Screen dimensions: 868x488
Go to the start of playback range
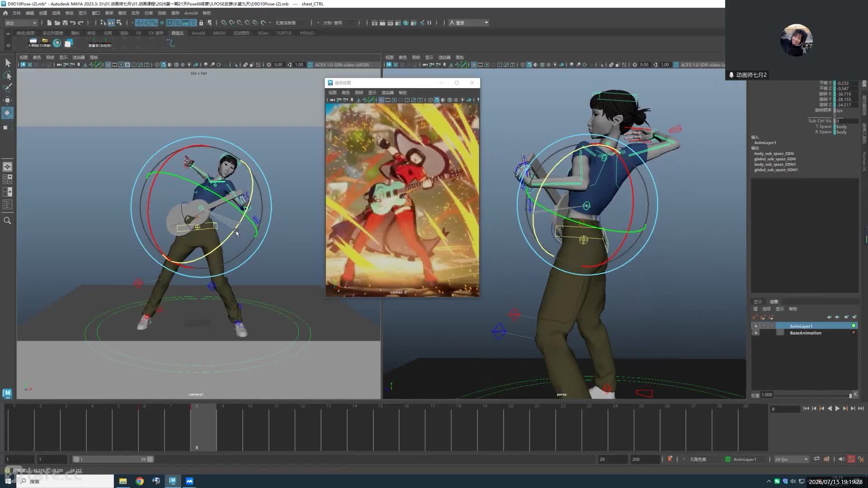pos(806,408)
